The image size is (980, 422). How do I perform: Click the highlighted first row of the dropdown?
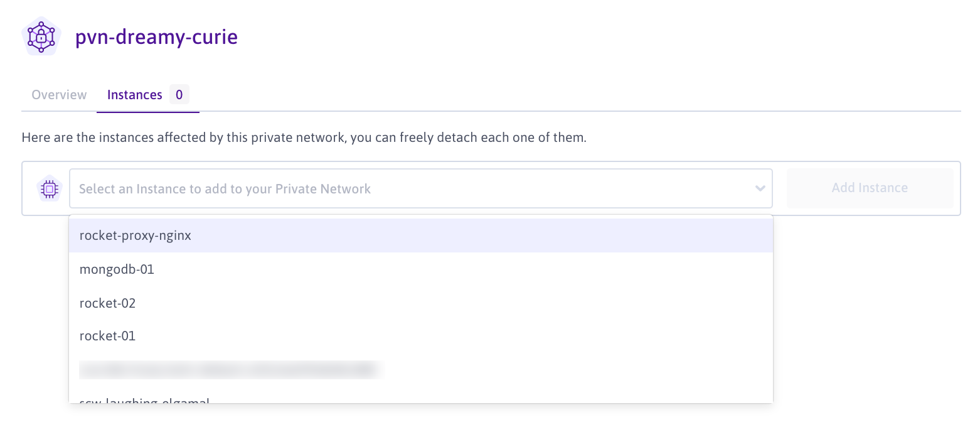[420, 236]
